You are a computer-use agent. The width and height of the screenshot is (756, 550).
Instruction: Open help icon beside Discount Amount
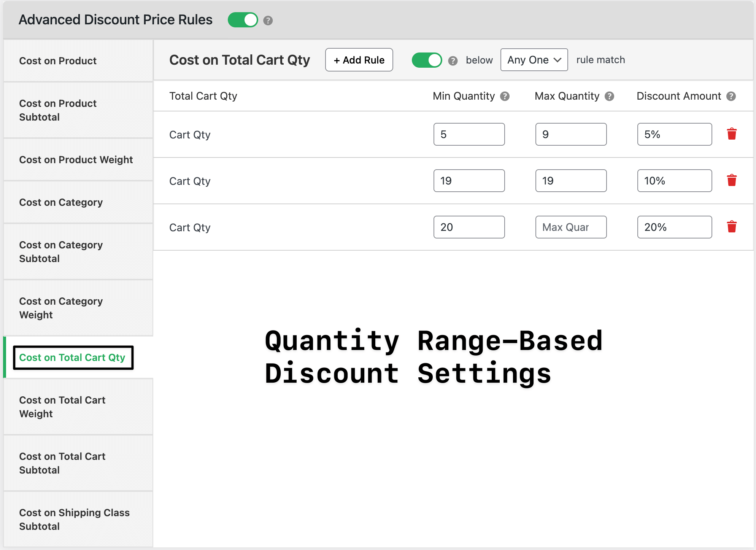coord(731,96)
